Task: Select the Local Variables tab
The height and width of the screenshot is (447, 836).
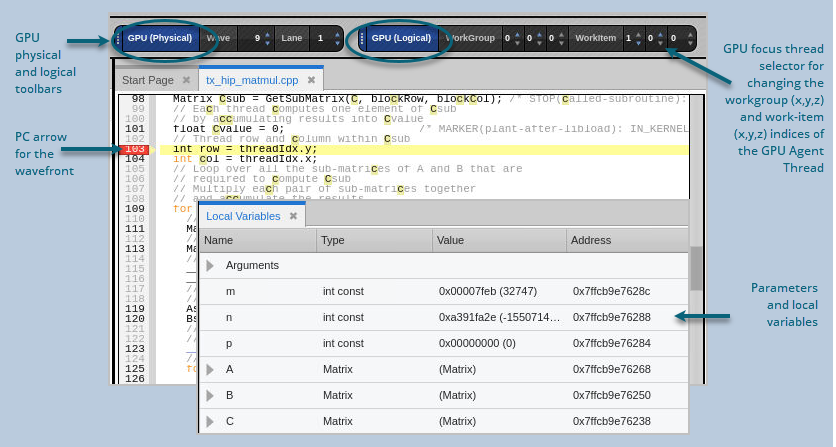Action: click(243, 216)
